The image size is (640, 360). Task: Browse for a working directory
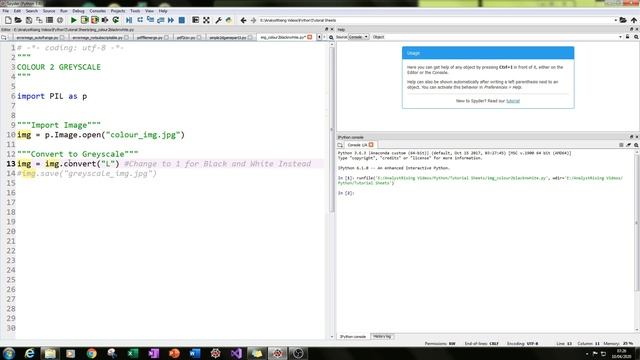[623, 20]
